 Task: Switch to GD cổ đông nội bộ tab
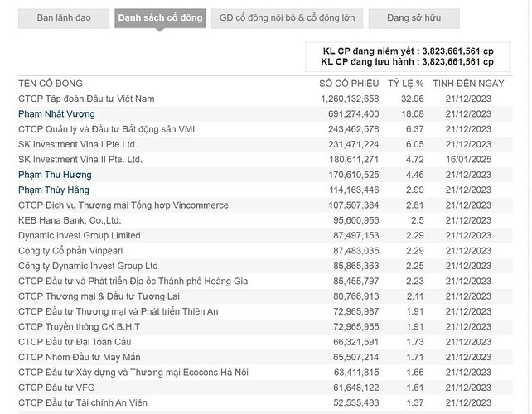coord(286,18)
